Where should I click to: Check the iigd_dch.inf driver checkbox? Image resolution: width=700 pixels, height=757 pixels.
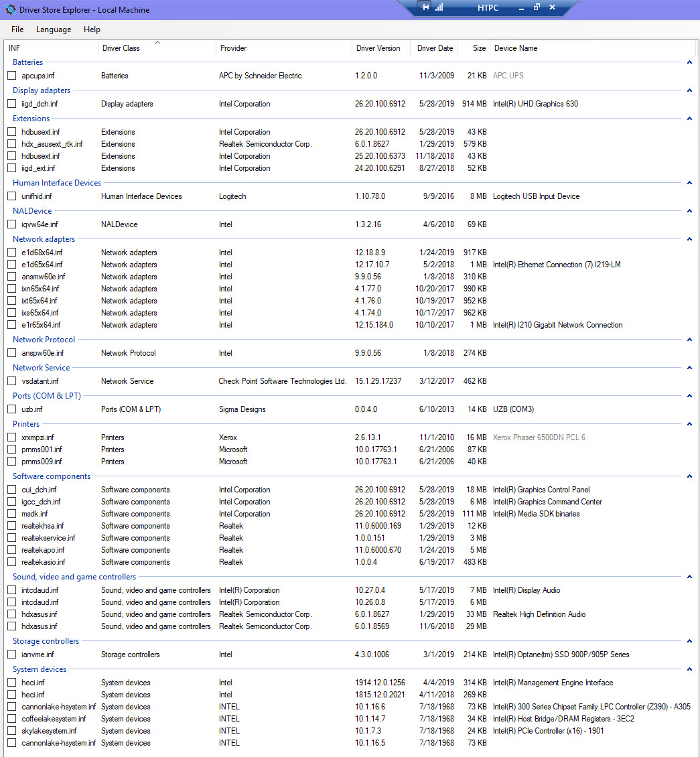[12, 104]
